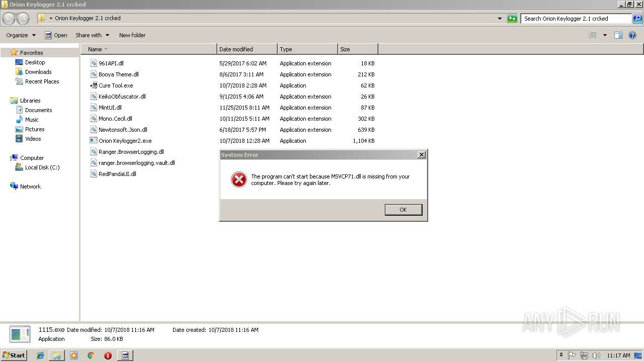Open the Help question mark icon
The width and height of the screenshot is (644, 362).
click(632, 35)
